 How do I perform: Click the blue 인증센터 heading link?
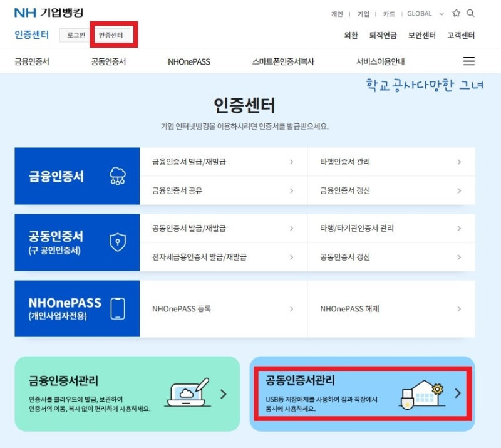point(32,34)
